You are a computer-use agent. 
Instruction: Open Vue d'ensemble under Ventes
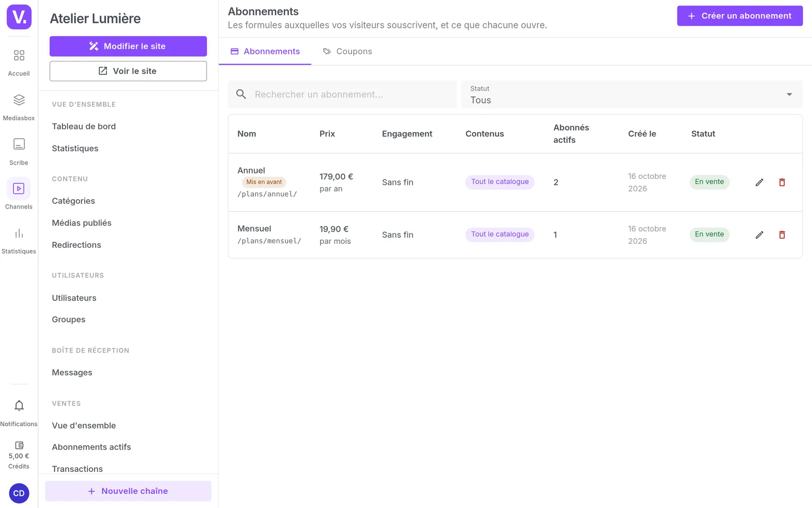84,426
